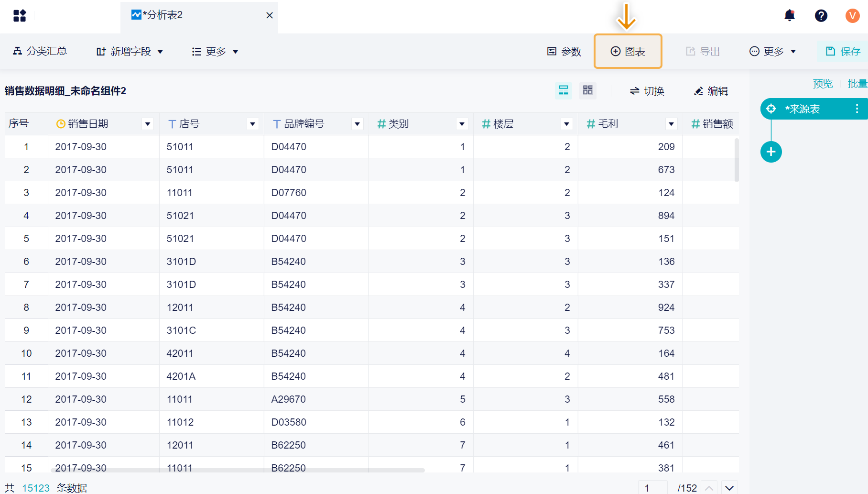The width and height of the screenshot is (868, 494).
Task: Select the grid layout view icon
Action: coord(588,90)
